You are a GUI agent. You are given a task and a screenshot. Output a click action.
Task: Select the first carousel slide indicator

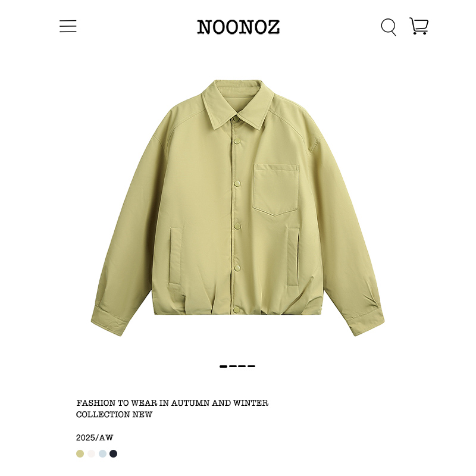(x=224, y=367)
